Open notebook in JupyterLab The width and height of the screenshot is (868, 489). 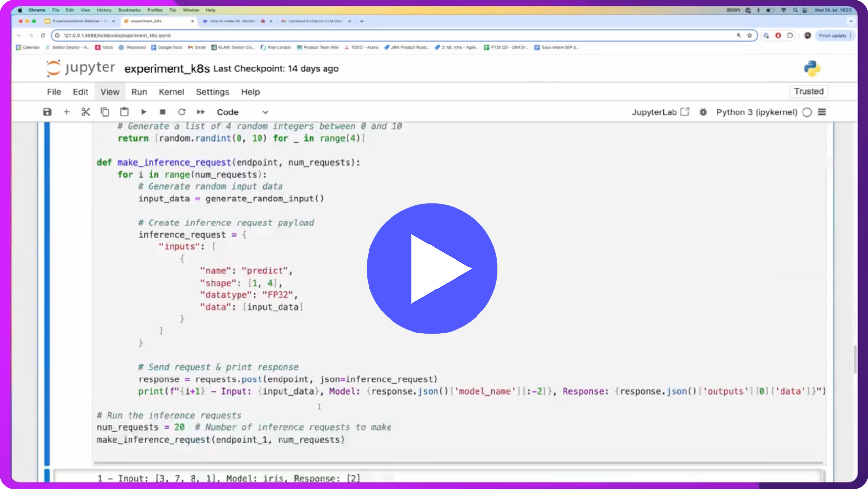660,112
